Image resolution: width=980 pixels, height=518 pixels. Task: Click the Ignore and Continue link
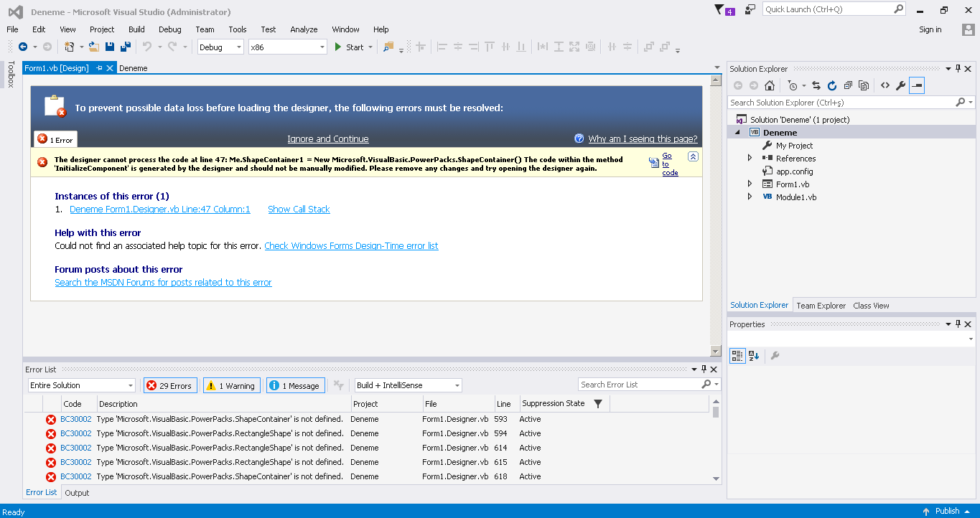[x=328, y=139]
